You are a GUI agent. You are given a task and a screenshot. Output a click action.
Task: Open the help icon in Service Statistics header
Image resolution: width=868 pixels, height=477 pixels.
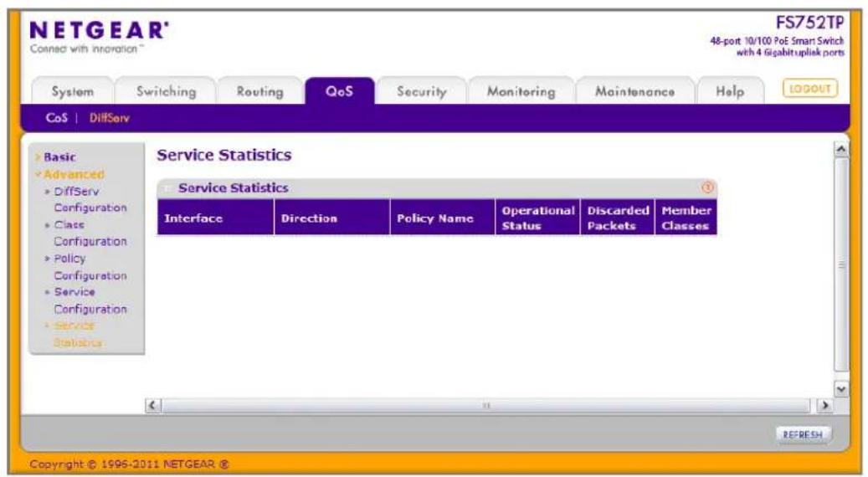(x=707, y=187)
